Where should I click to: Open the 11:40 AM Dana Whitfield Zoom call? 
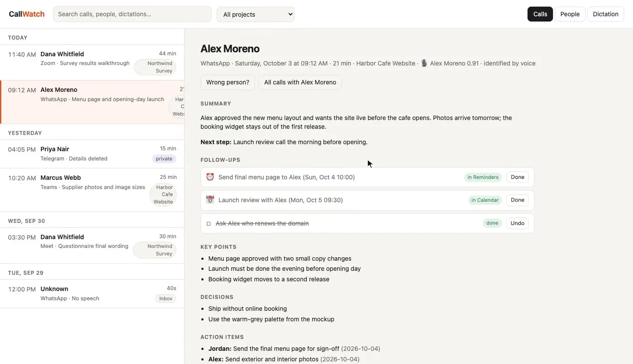[x=92, y=62]
